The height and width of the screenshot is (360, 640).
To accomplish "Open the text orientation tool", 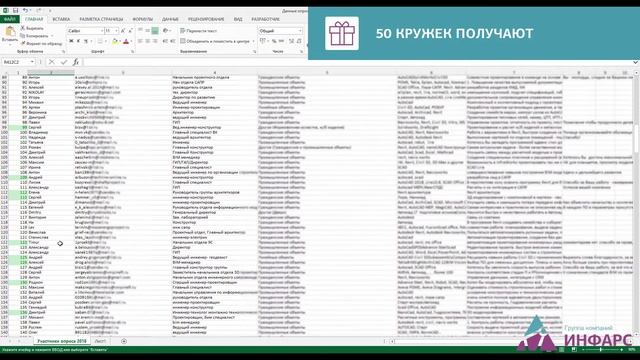I will click(166, 31).
